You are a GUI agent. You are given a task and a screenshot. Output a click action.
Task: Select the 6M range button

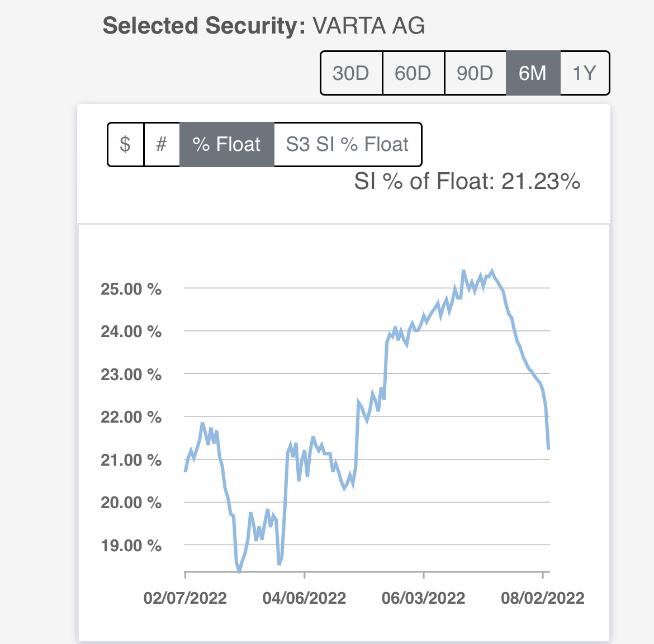[533, 73]
